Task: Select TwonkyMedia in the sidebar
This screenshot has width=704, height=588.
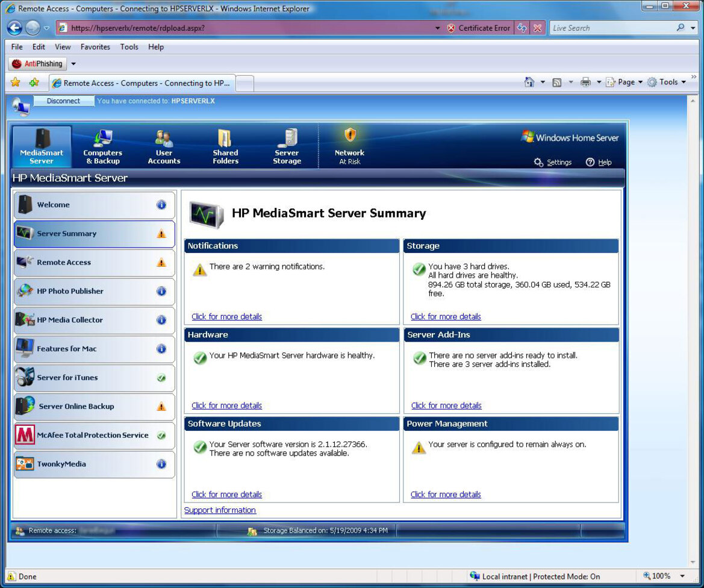Action: click(95, 464)
